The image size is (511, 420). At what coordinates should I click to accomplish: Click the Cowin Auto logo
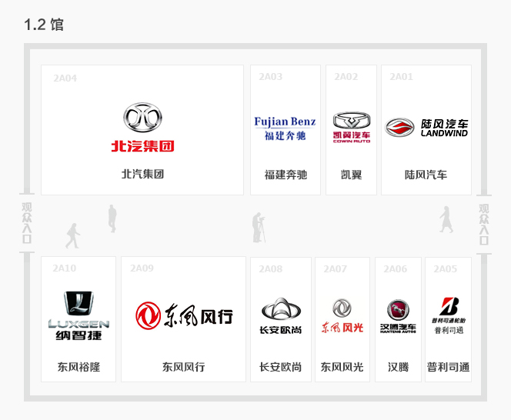[x=351, y=128]
